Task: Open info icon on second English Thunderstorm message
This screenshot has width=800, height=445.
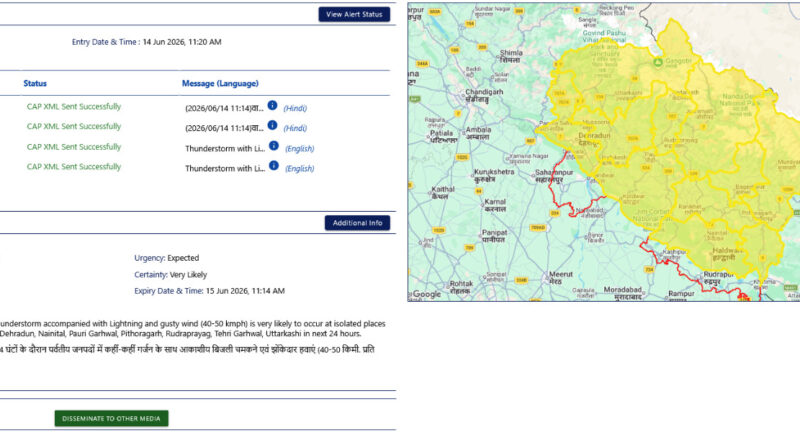Action: click(274, 165)
